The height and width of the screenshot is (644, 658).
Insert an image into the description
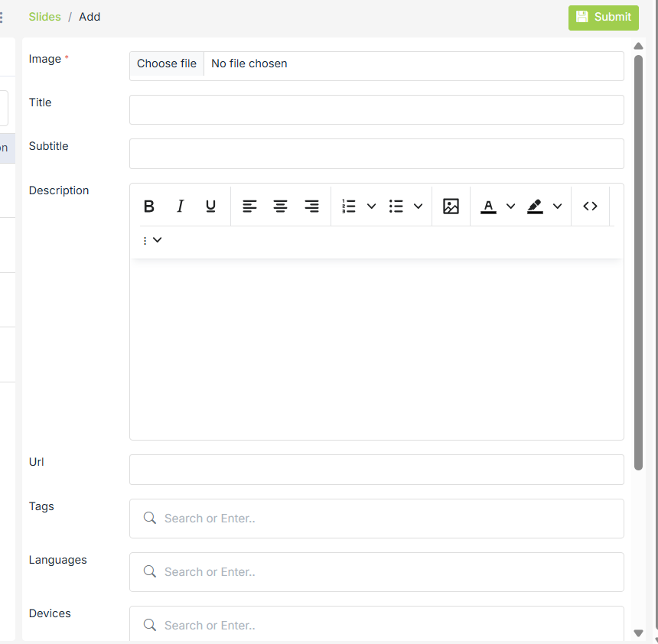click(x=451, y=206)
